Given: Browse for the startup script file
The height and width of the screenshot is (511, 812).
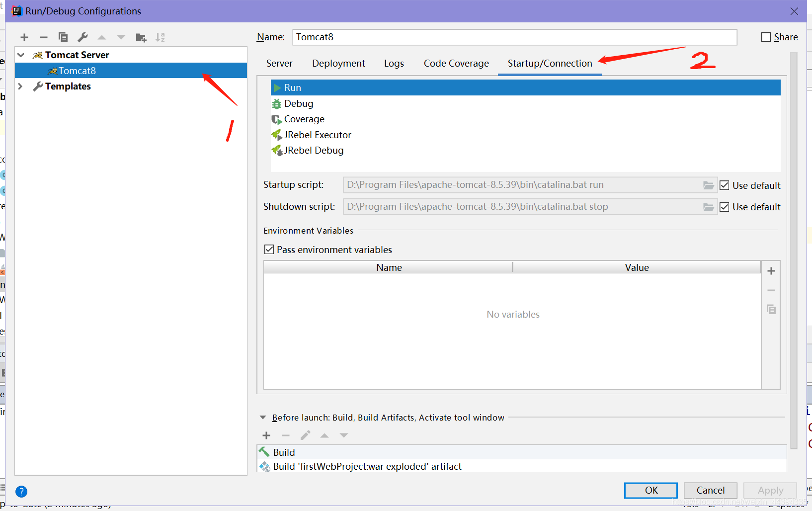Looking at the screenshot, I should [709, 185].
